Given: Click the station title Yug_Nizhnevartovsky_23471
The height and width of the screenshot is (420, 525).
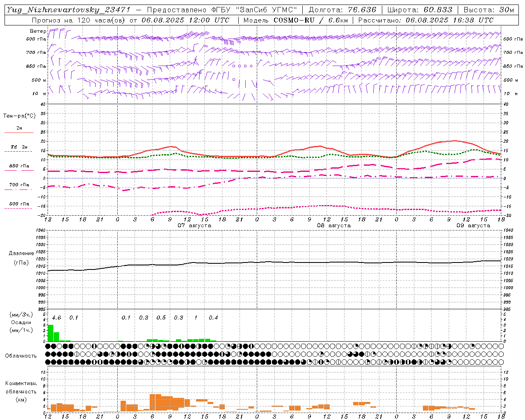Looking at the screenshot, I should point(68,10).
